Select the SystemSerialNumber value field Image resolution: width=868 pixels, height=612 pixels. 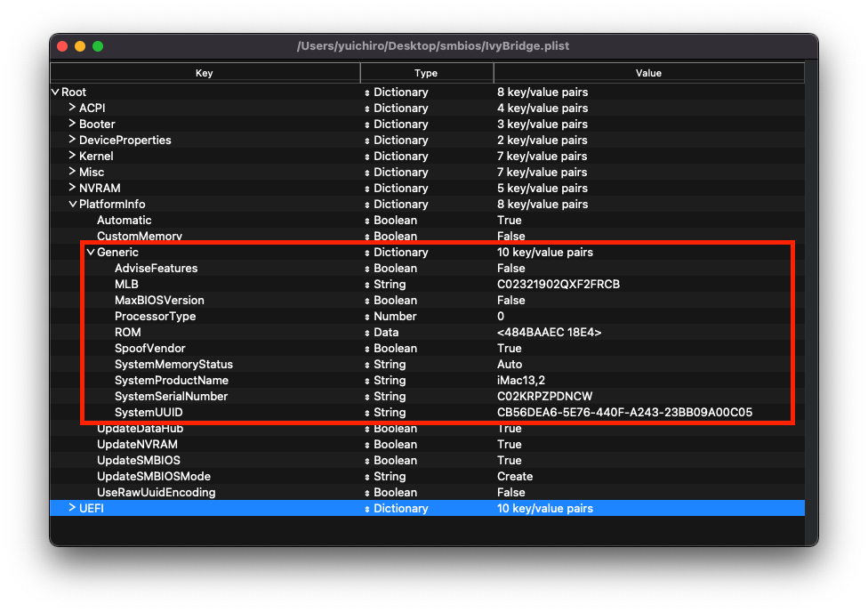click(x=544, y=396)
